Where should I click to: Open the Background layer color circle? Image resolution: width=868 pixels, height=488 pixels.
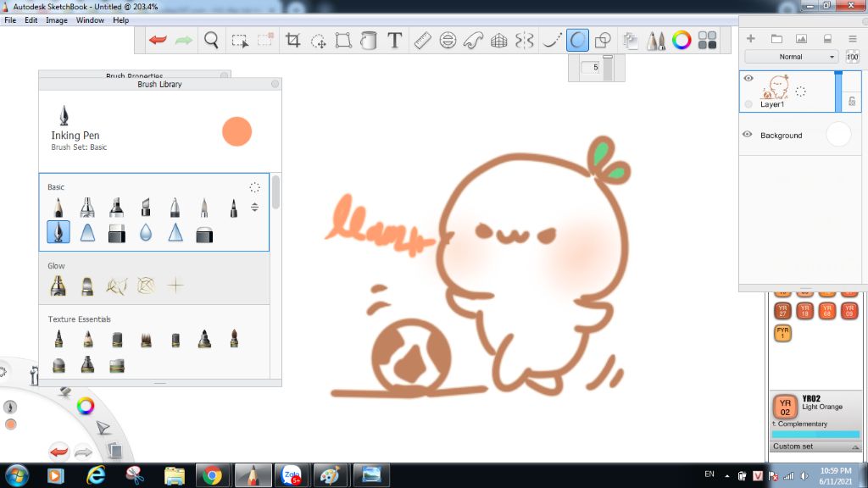point(838,135)
